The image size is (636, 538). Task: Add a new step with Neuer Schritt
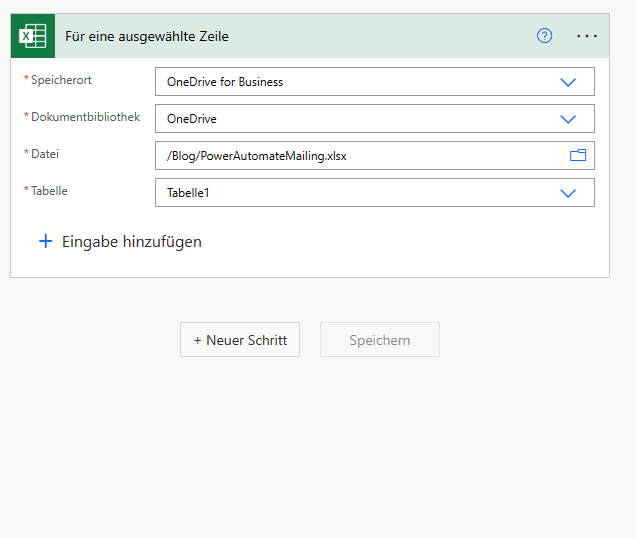pyautogui.click(x=240, y=340)
